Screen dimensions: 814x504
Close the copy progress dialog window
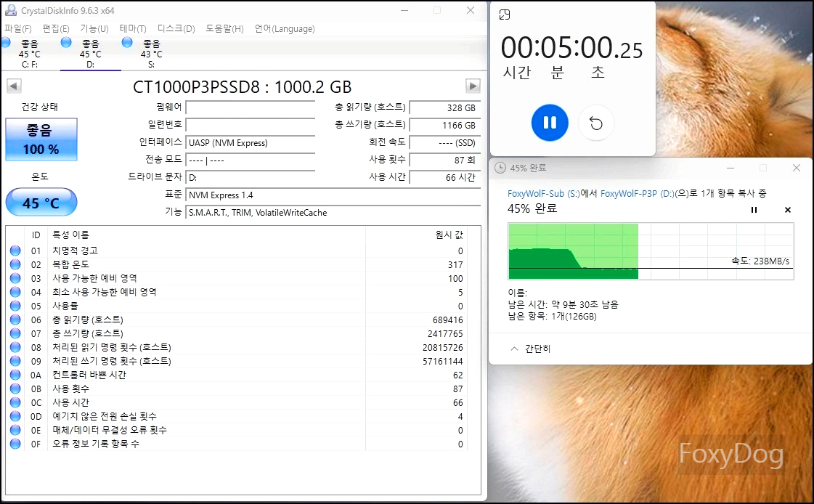pos(797,168)
